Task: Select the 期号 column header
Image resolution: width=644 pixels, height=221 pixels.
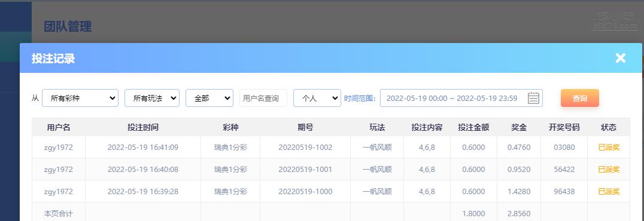Action: pyautogui.click(x=305, y=127)
